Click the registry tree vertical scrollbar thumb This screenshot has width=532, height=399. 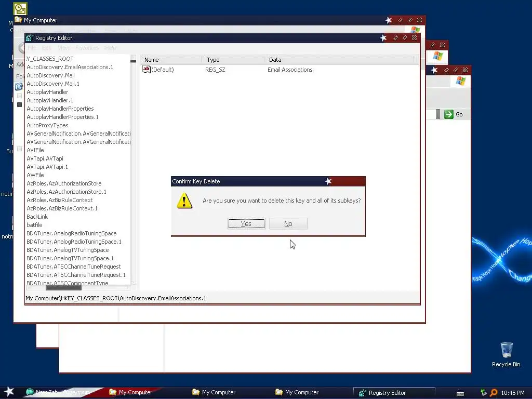[134, 61]
